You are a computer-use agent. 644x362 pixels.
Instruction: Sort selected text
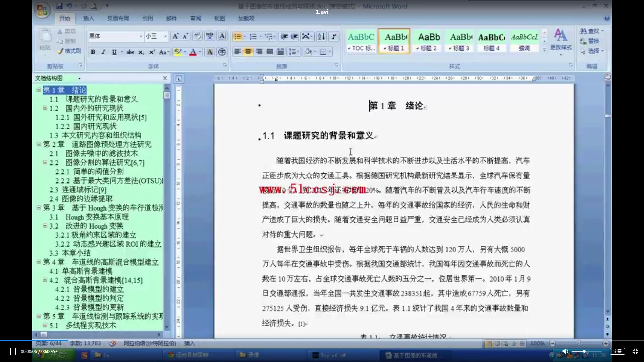coord(321,37)
